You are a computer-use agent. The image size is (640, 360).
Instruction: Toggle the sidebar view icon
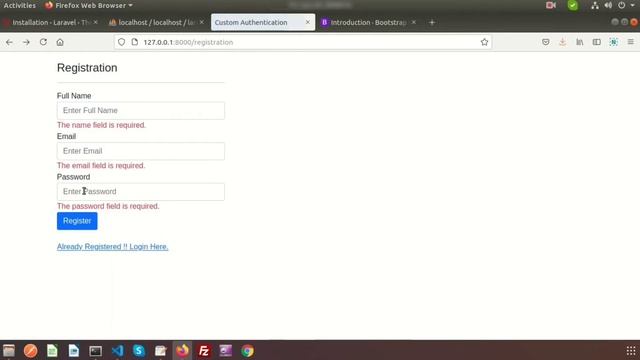pos(597,42)
